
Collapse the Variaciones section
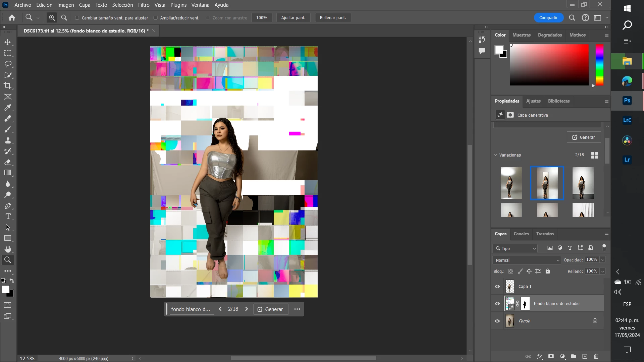495,155
